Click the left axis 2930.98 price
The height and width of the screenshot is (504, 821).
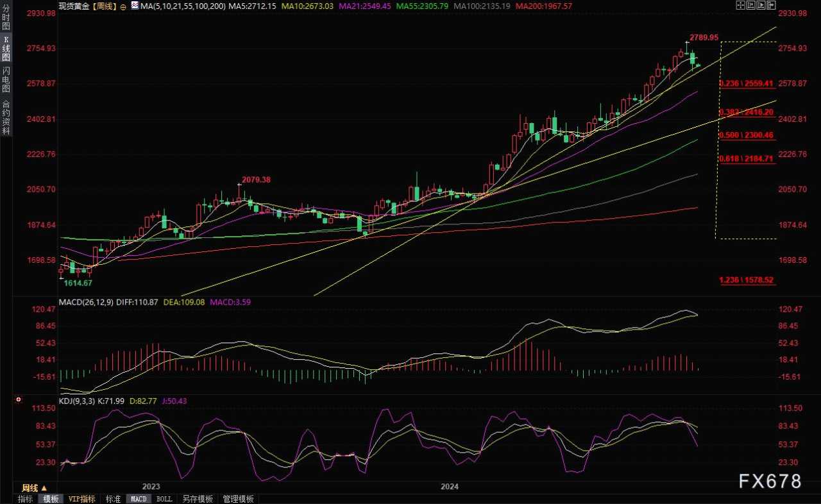coord(42,13)
